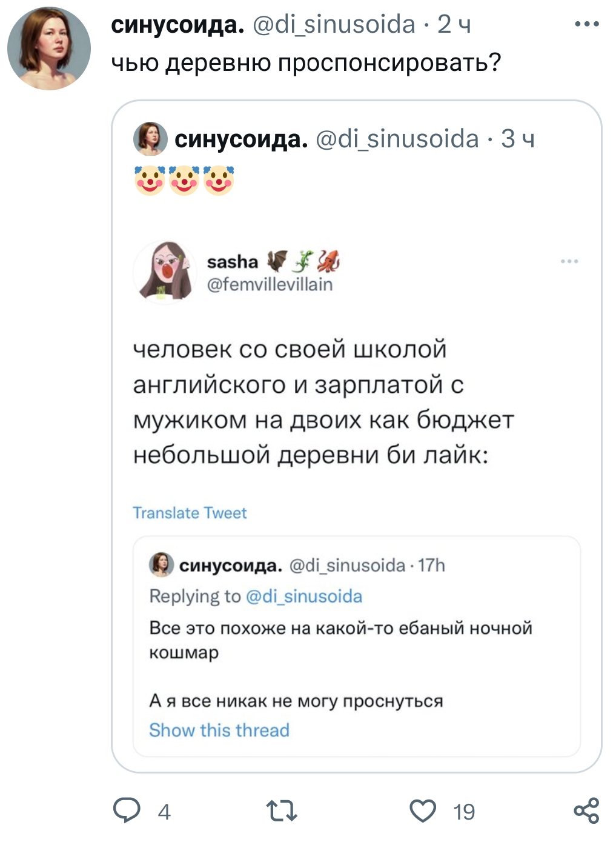Click the nested reply's tiny avatar
The image size is (616, 842).
click(x=161, y=564)
